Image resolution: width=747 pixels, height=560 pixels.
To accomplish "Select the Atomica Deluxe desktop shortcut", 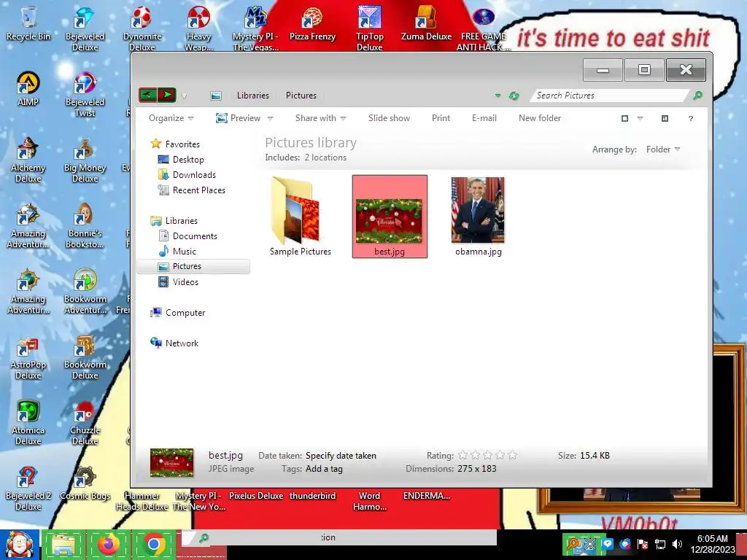I will (28, 422).
